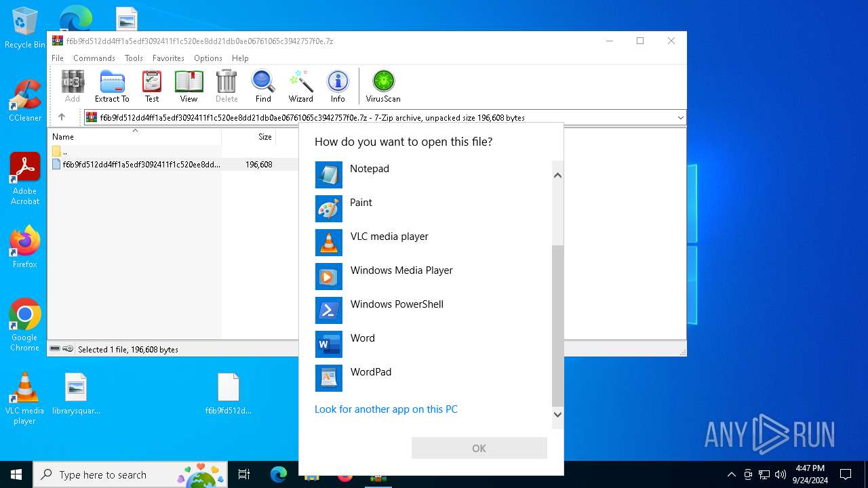Select the parent folder '..' row
The image size is (868, 488).
174,152
